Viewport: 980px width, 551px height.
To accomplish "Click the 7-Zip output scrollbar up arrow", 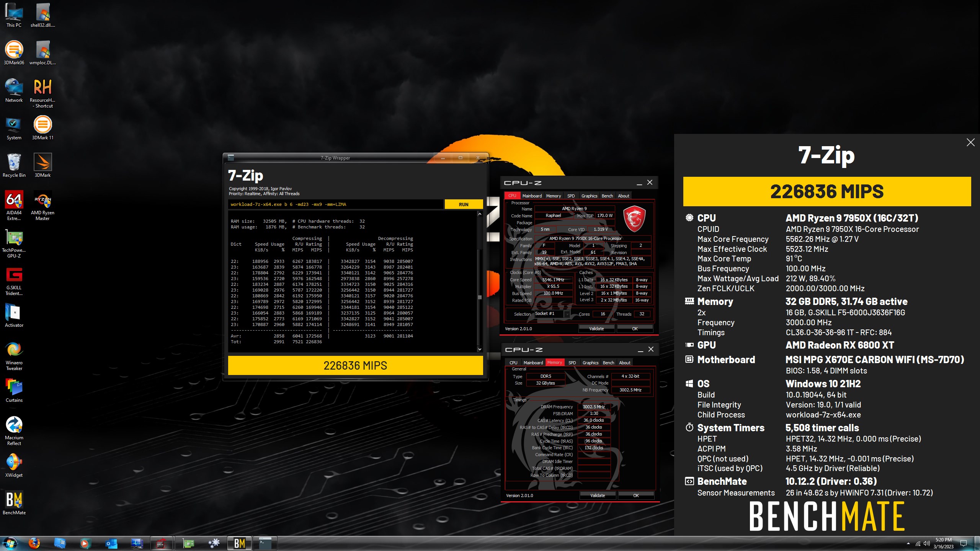I will pos(480,214).
